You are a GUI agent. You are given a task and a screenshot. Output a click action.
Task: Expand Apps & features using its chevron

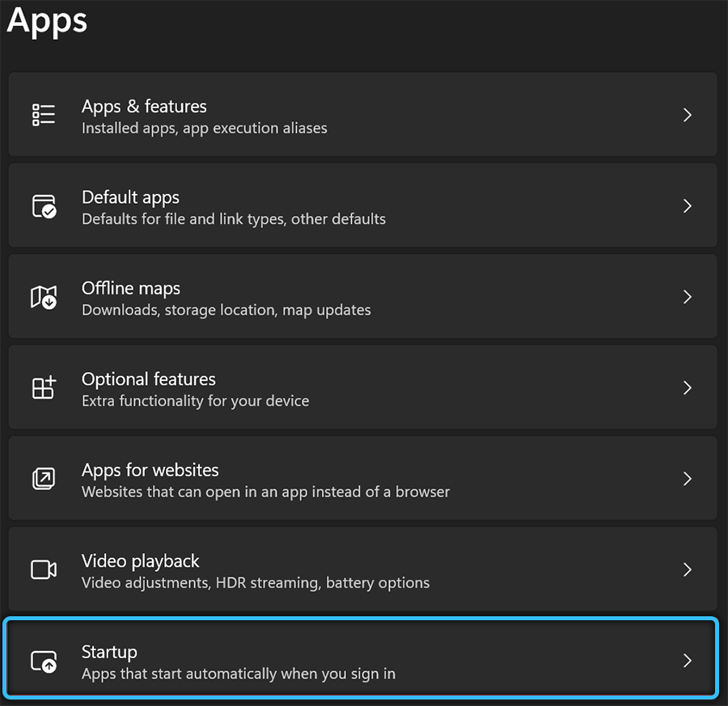click(687, 115)
